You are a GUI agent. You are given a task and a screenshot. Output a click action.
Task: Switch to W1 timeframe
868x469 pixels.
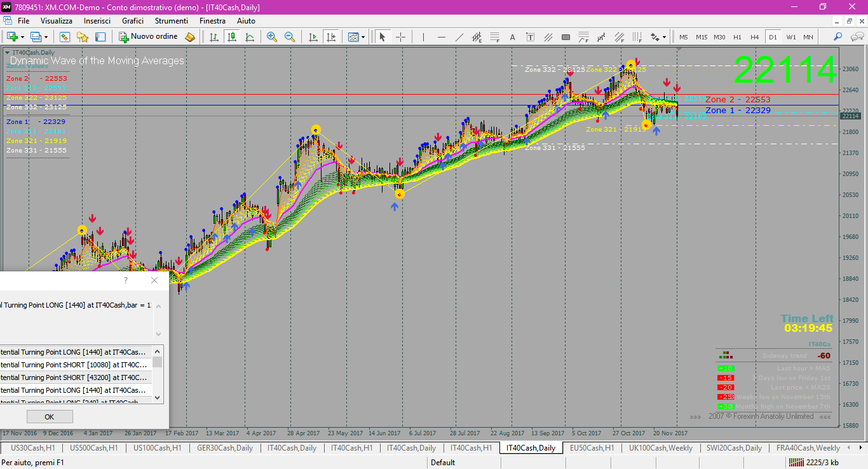[790, 37]
